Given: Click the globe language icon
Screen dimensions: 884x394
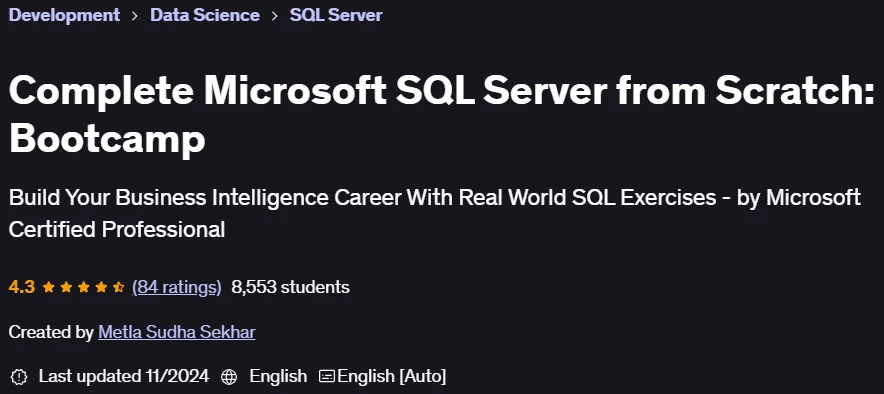Looking at the screenshot, I should (x=229, y=376).
